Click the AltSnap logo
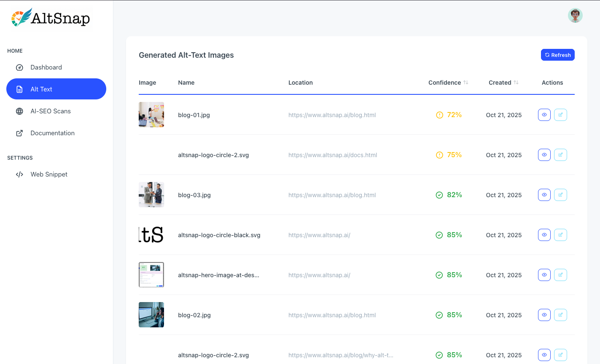Image resolution: width=600 pixels, height=364 pixels. [x=51, y=18]
